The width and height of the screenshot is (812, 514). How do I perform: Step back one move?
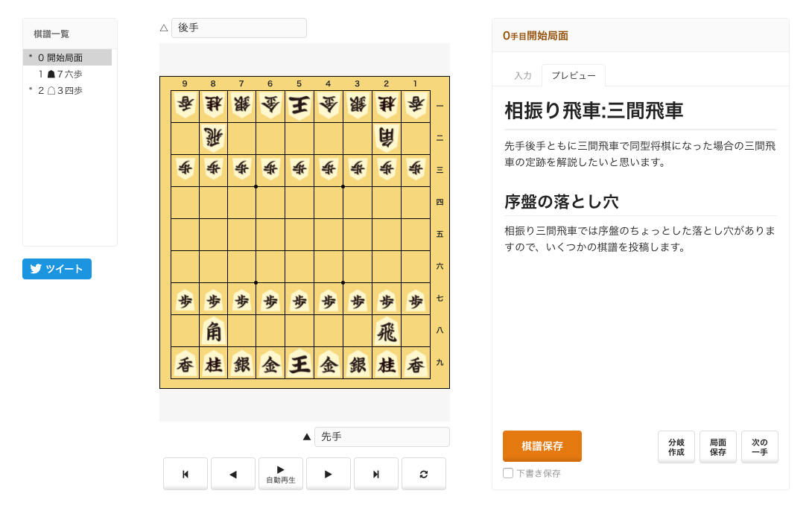coord(233,474)
